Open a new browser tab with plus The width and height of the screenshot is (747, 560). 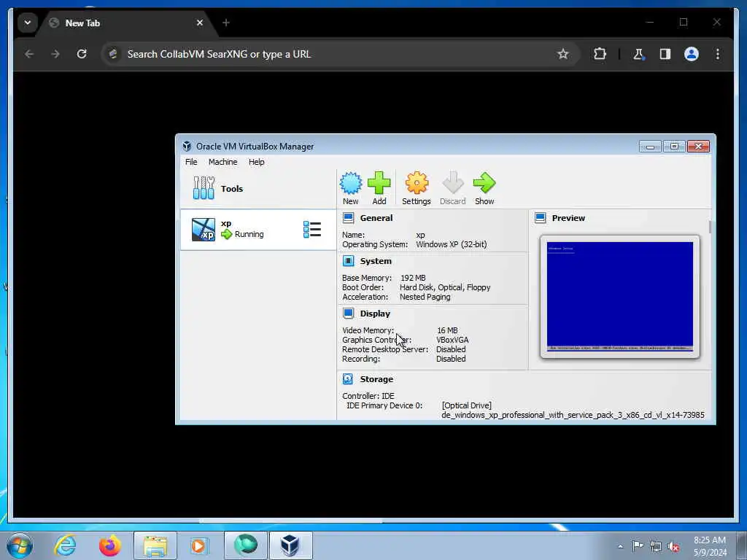coord(226,23)
